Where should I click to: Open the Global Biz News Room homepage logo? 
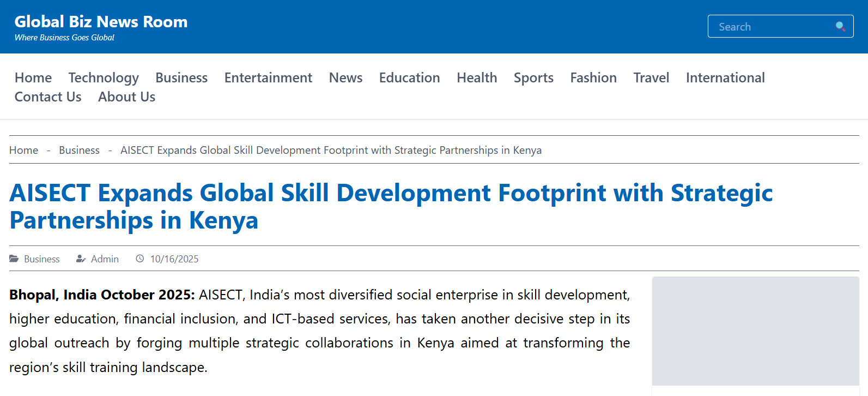pos(101,22)
